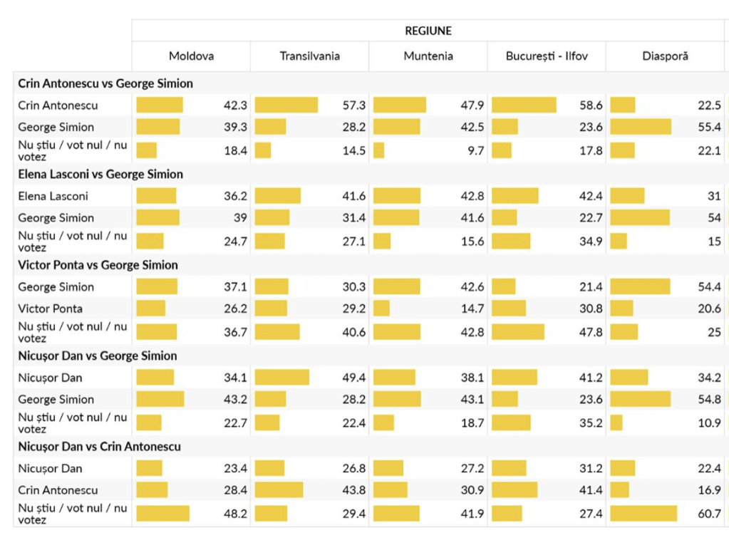Screen dimensions: 729x560
Task: Select the Moldova column header
Action: coord(191,56)
